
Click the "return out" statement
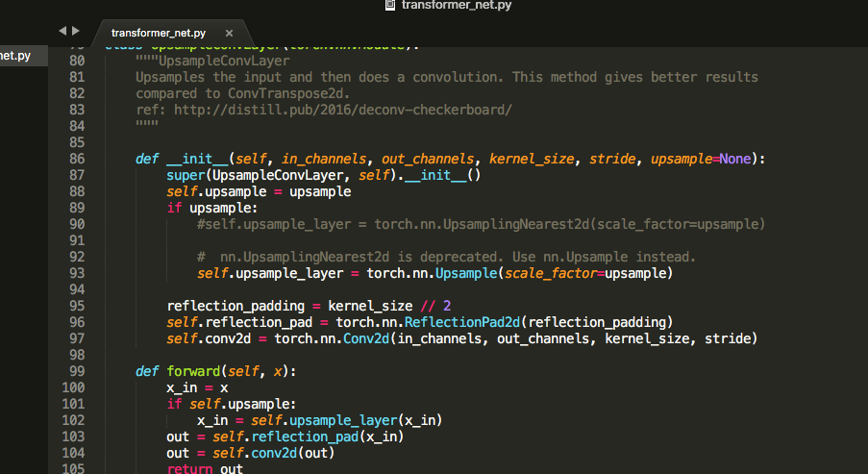pos(205,469)
